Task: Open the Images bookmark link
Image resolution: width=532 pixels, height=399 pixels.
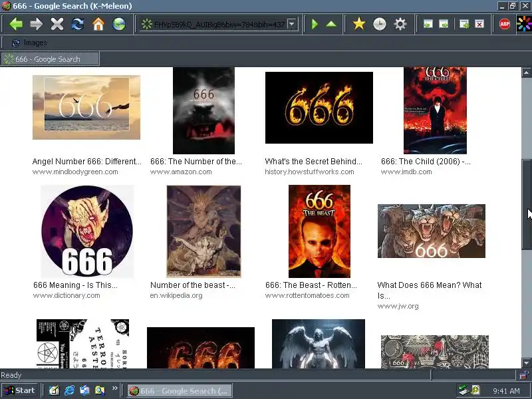Action: 29,43
